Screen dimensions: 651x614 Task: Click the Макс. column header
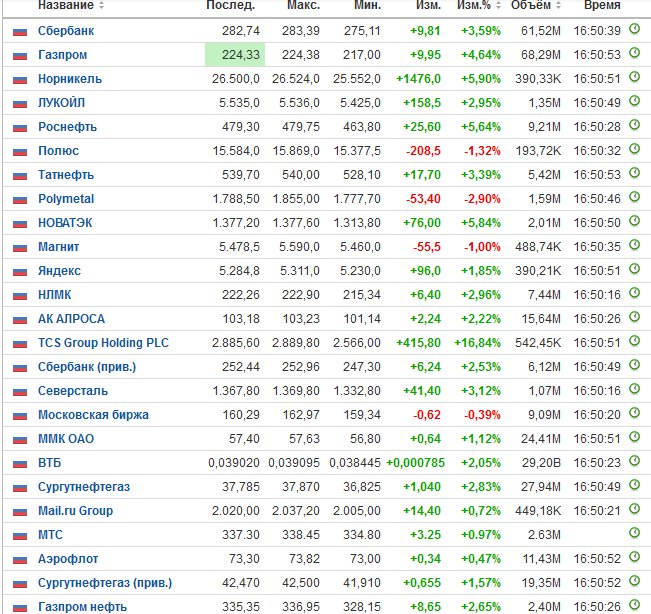pyautogui.click(x=303, y=5)
